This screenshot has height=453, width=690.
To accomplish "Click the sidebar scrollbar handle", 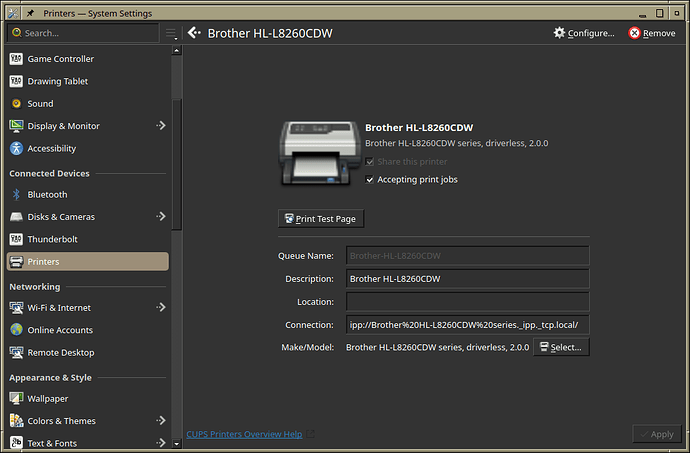I will tap(176, 164).
